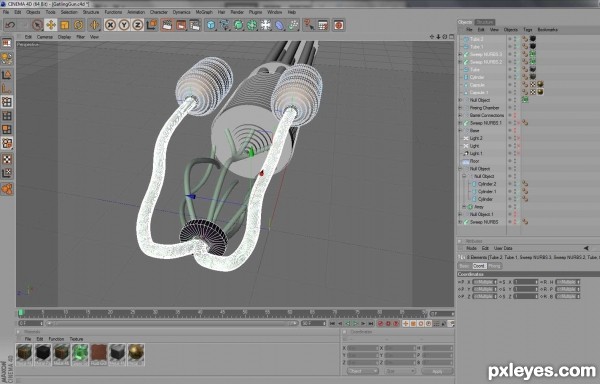Open the Object Manager Tags menu
This screenshot has width=600, height=384.
tap(528, 29)
